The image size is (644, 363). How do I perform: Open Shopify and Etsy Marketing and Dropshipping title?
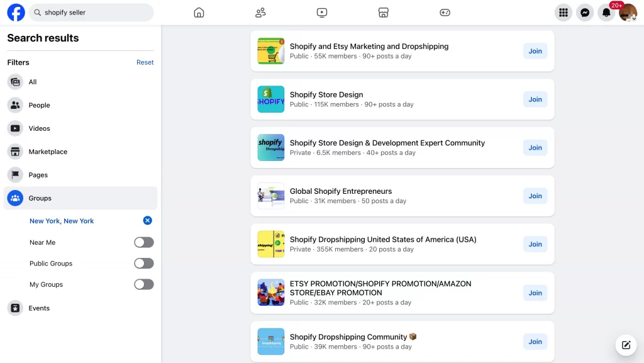pyautogui.click(x=369, y=47)
